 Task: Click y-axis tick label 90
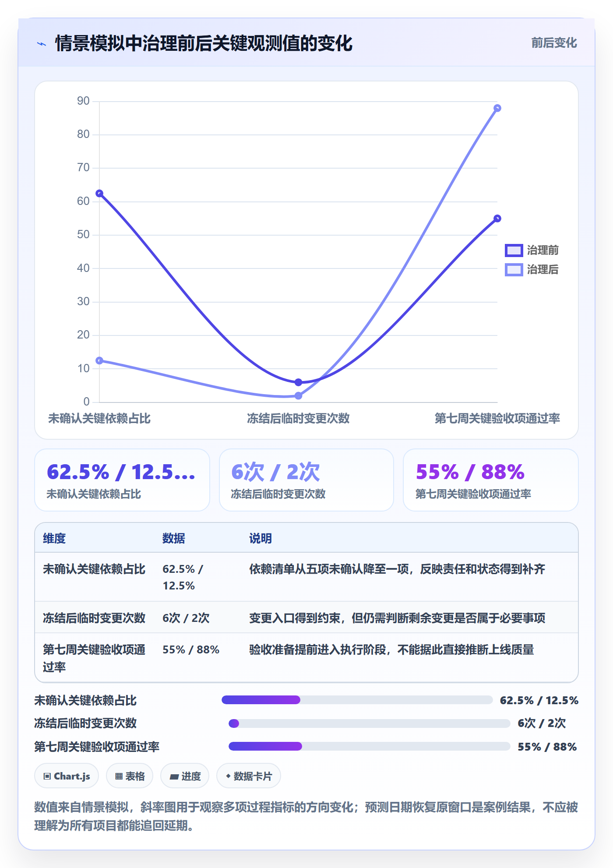(83, 101)
